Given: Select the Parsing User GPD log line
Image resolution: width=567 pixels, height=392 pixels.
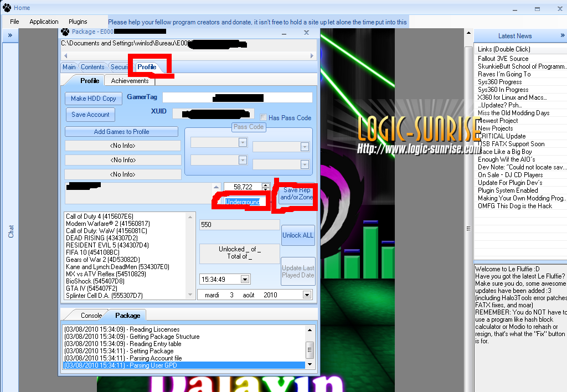Looking at the screenshot, I should click(184, 365).
